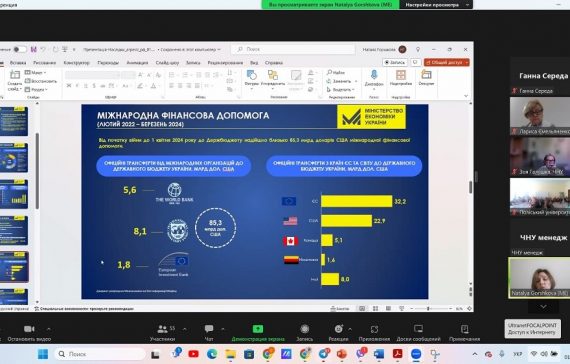Screen dimensions: 570x364
Task: Open the Чат chat icon
Action: [209, 329]
